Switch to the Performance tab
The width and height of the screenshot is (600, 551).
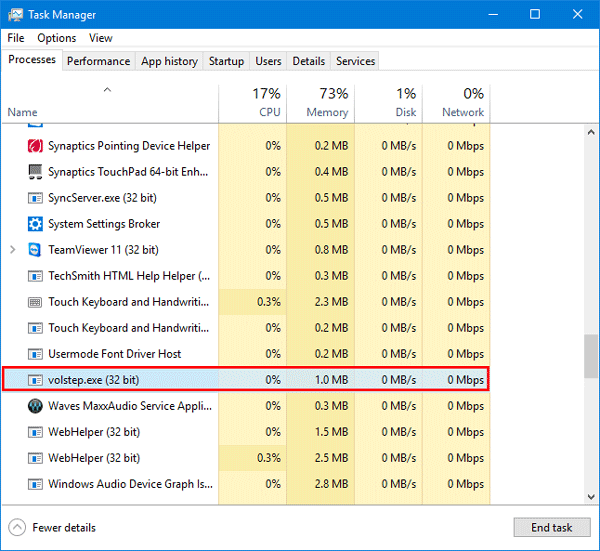pos(98,61)
